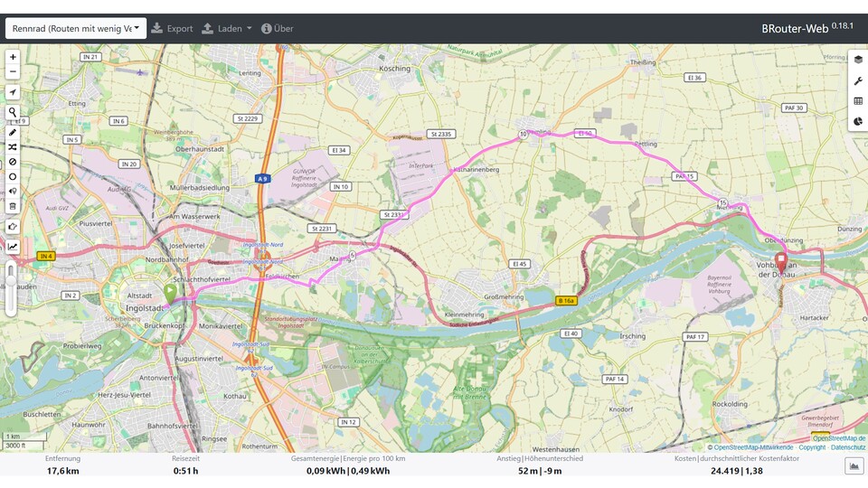The image size is (868, 488).
Task: Click the Katharinenberg map label
Action: pos(476,170)
